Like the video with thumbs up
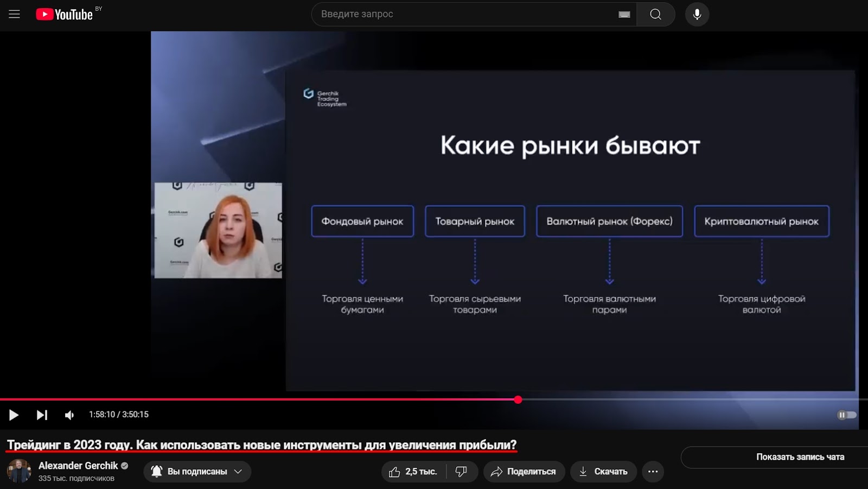 (x=413, y=472)
